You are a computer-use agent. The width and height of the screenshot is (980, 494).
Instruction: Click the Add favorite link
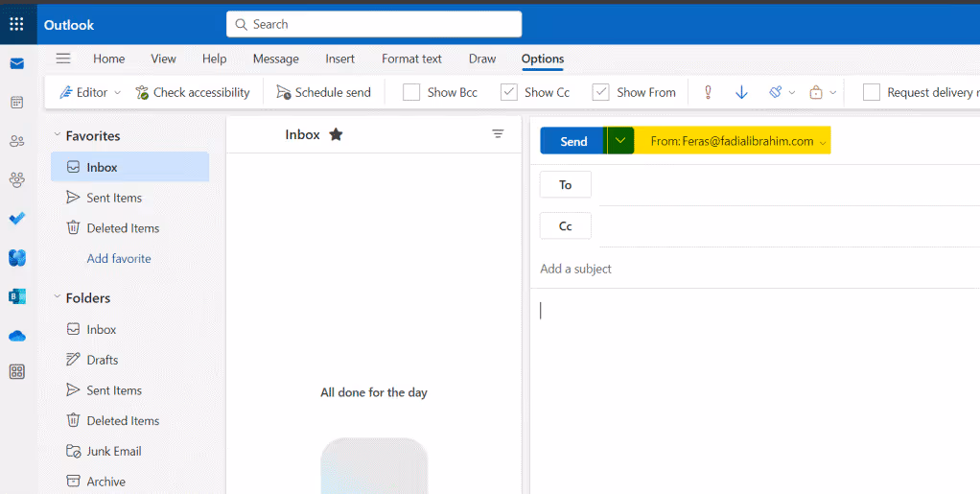click(x=119, y=258)
